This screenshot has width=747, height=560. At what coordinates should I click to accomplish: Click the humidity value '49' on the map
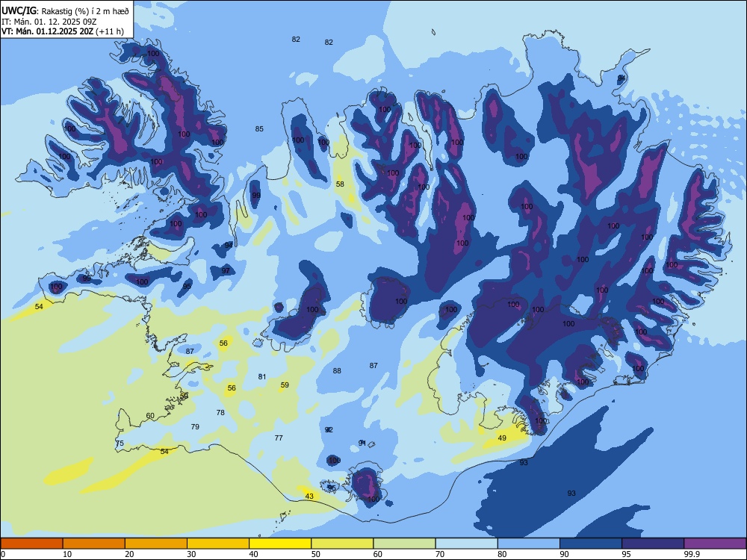tap(502, 438)
